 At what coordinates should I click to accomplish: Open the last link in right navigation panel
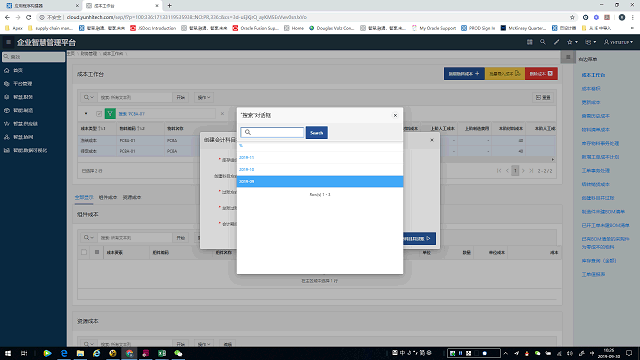pos(593,274)
